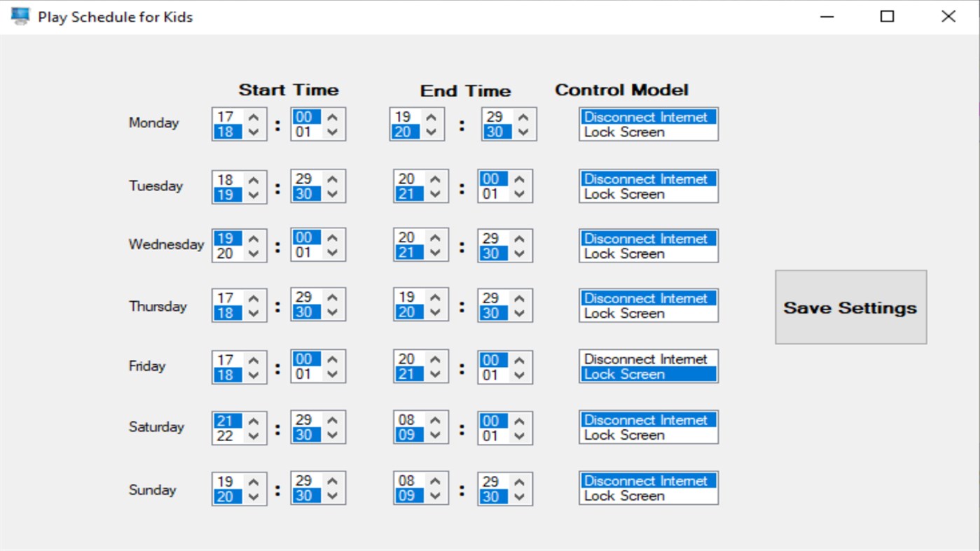Pick Disconnect Internet for Wednesday's control model

coord(647,238)
